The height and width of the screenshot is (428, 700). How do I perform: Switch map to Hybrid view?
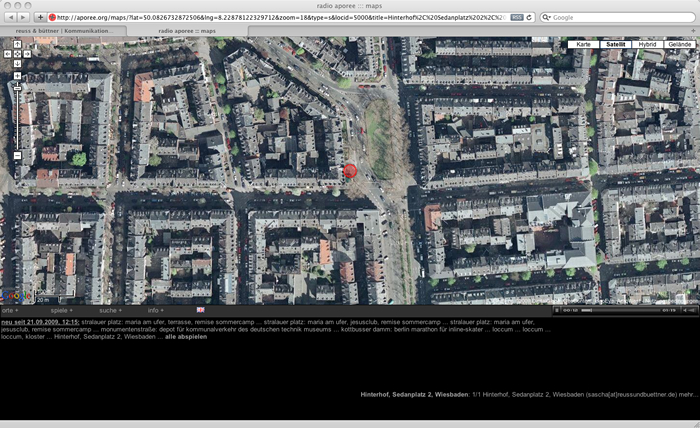647,44
